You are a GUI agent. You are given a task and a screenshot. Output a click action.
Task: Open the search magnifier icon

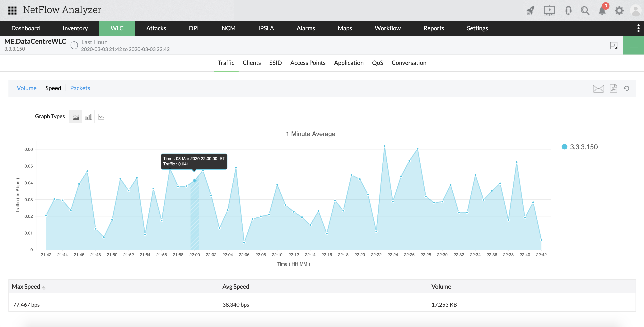click(585, 11)
